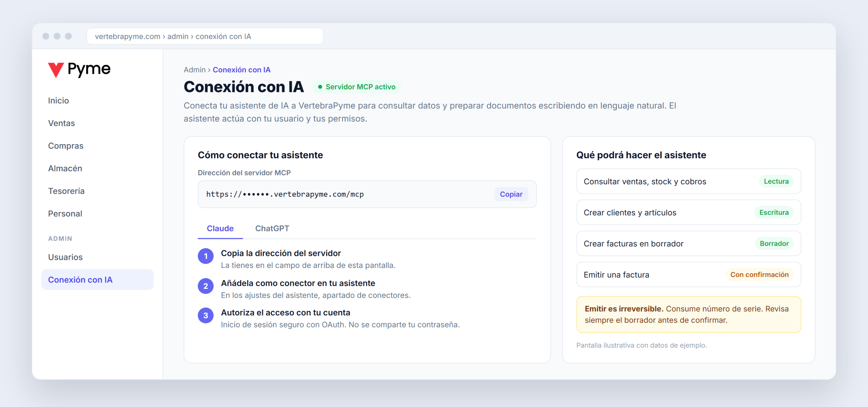Click Autoriza el acceso con tu cuenta
868x407 pixels.
[x=285, y=312]
